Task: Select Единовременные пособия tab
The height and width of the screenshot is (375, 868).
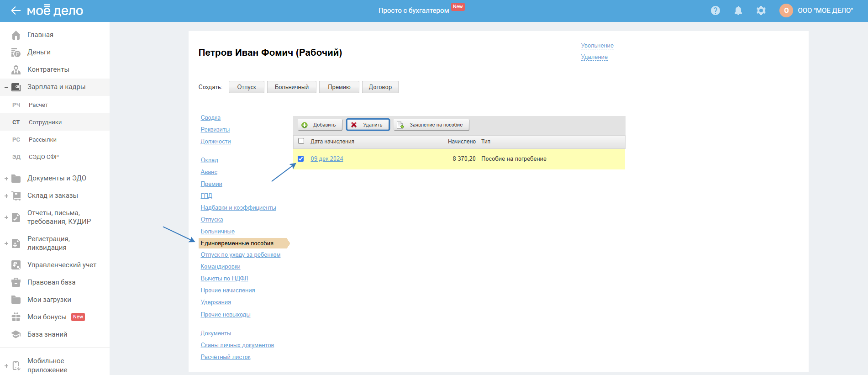Action: [244, 243]
